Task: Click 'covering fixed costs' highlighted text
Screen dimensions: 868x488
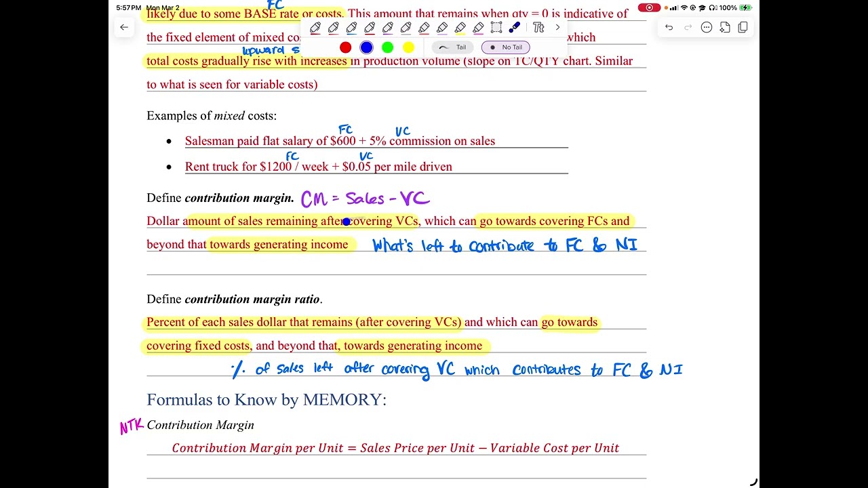Action: pyautogui.click(x=198, y=346)
